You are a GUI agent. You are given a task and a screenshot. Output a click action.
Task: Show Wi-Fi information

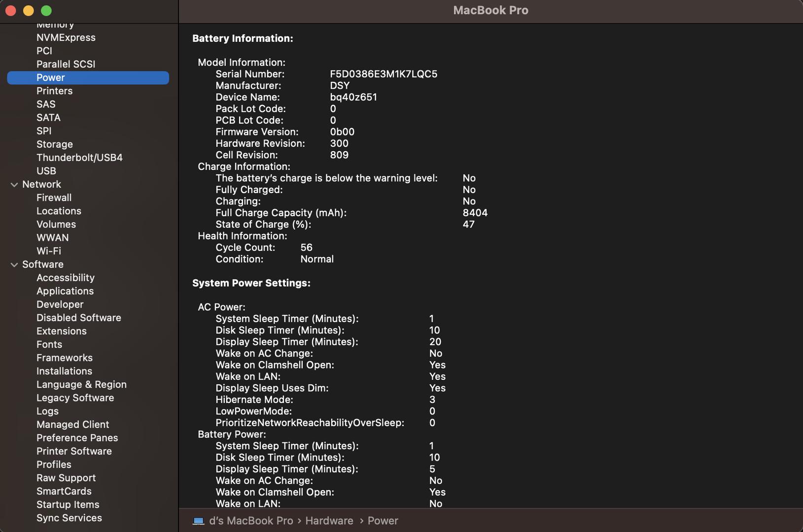click(x=49, y=251)
